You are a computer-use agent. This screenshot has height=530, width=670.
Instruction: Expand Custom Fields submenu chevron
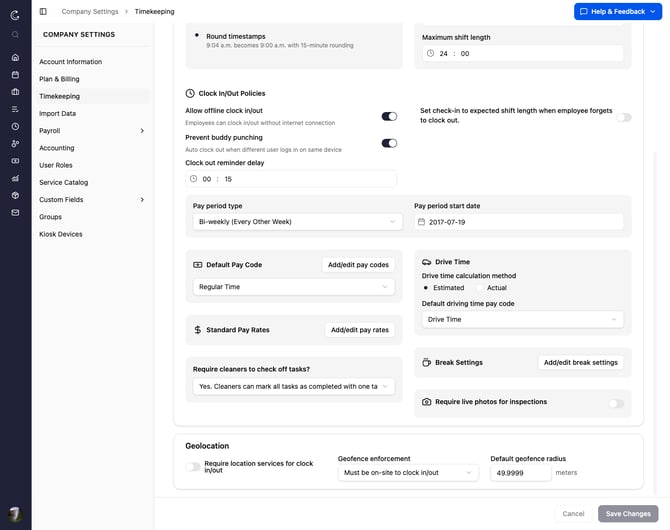[142, 200]
